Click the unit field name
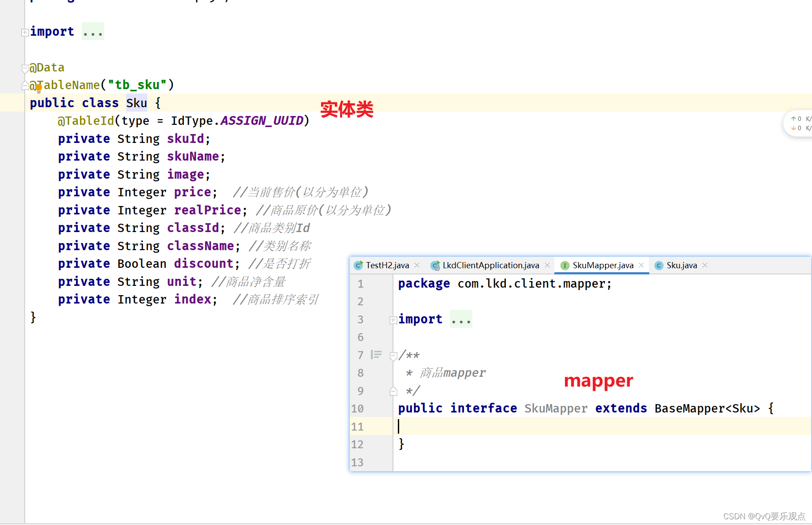The width and height of the screenshot is (812, 525). click(x=182, y=281)
